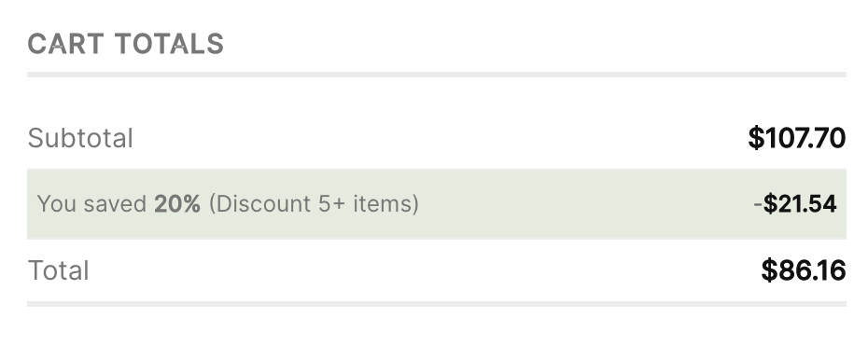Click the divider line under CART TOTALS
868x345 pixels.
[x=437, y=75]
